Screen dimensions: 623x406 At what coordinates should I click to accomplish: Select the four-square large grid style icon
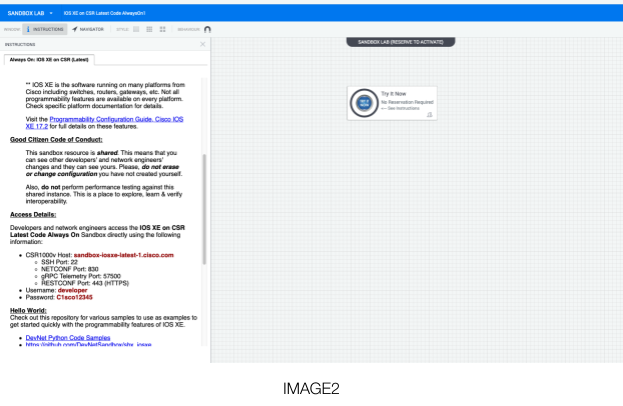point(163,29)
